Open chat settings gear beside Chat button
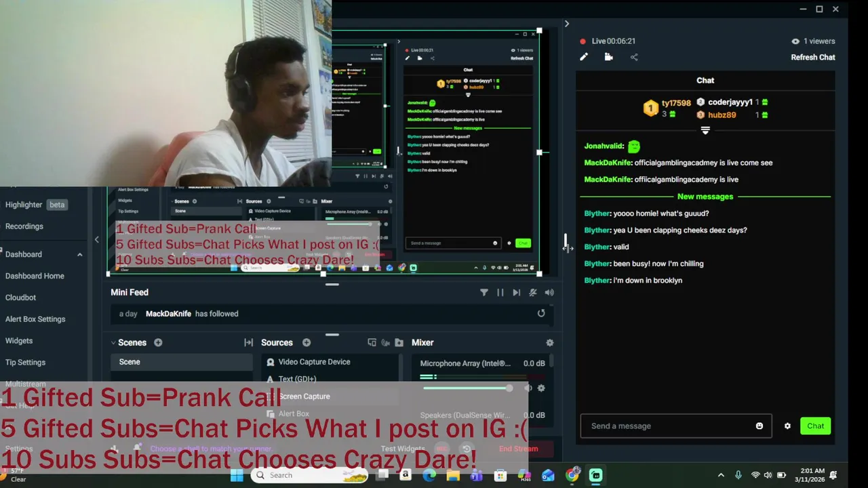Screen dimensions: 868x488 tap(787, 426)
